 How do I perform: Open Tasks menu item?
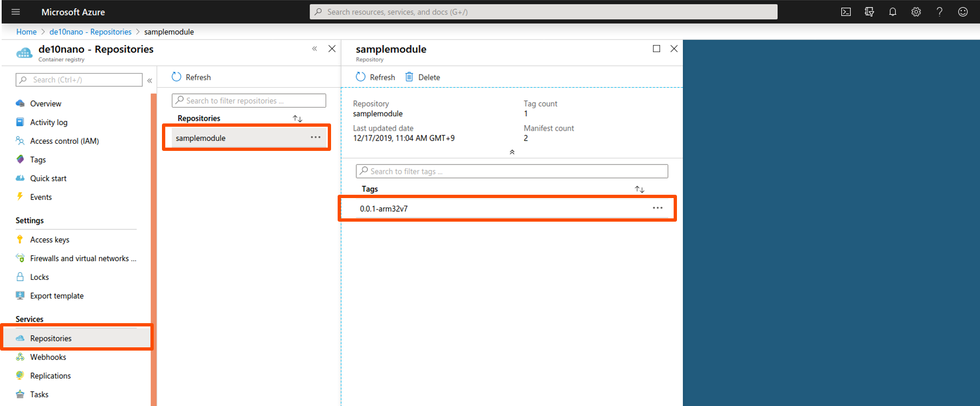coord(39,394)
